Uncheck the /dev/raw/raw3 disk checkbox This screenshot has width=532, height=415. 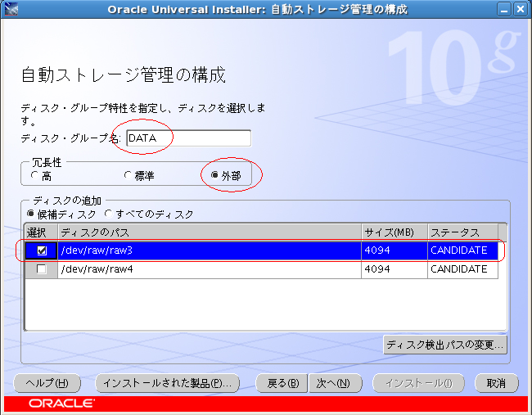tap(42, 250)
